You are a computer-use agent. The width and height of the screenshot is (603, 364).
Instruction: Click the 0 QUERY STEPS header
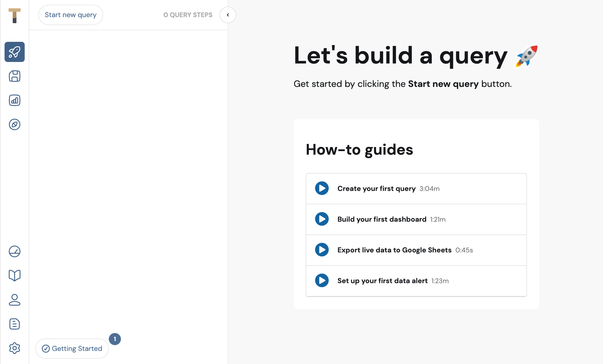pos(188,15)
